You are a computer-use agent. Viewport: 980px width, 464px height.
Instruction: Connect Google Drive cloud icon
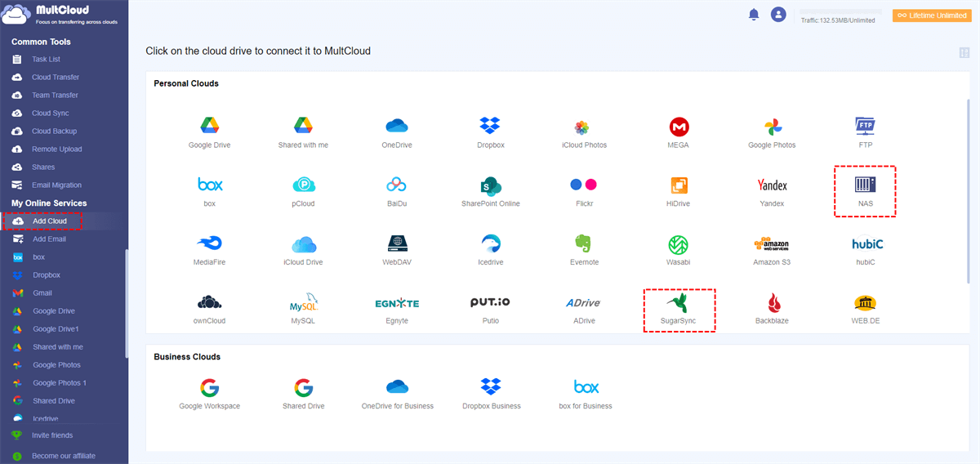coord(210,126)
